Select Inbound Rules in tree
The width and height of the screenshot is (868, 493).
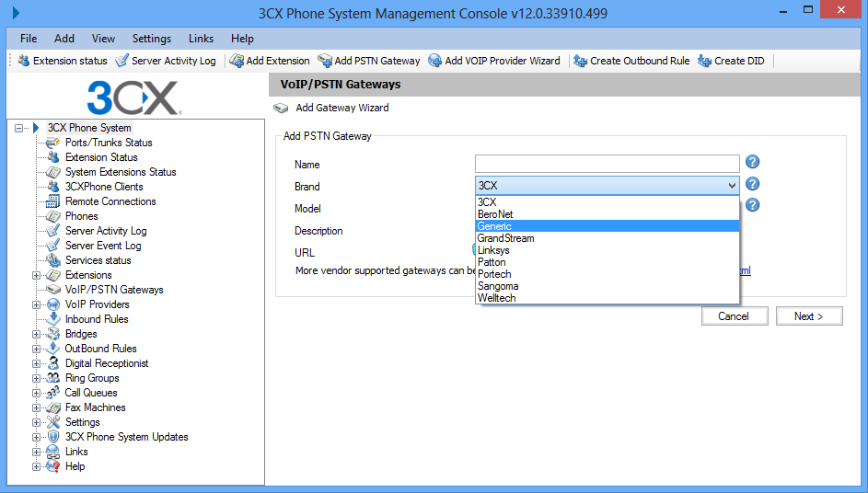tap(97, 319)
